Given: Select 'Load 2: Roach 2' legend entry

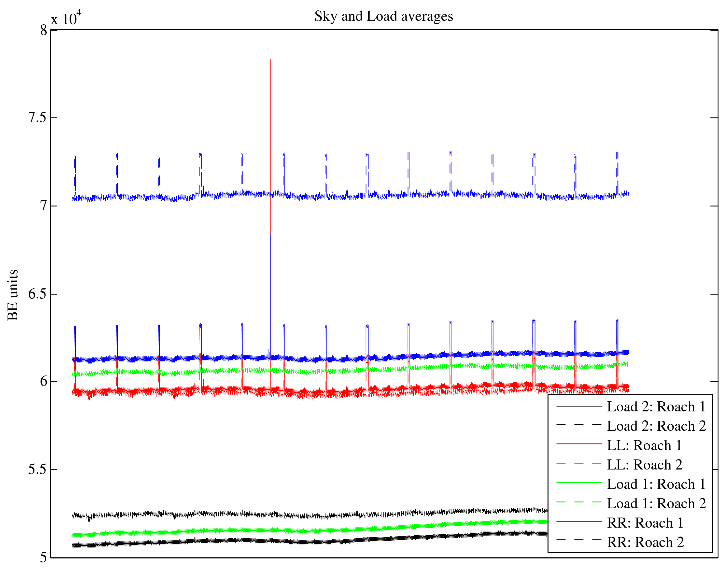Looking at the screenshot, I should tap(656, 426).
